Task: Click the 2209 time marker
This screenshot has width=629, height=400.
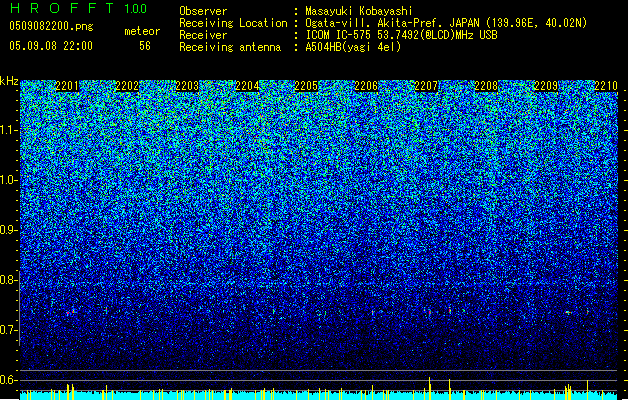Action: click(546, 86)
